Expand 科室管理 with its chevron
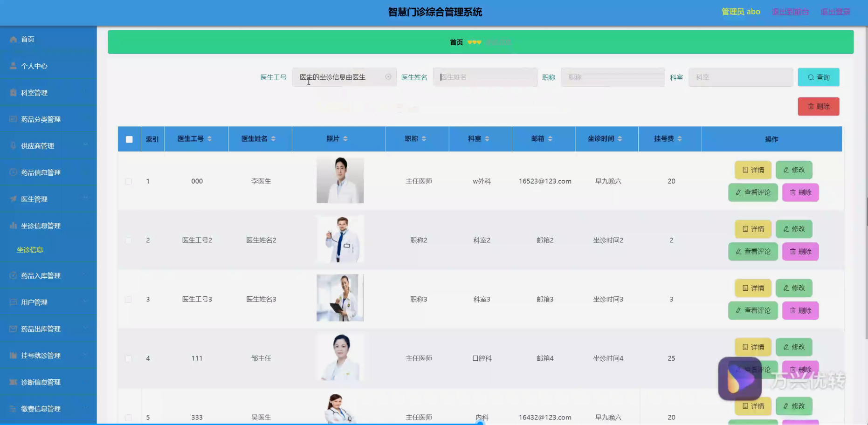Screen dimensions: 868x425 click(86, 92)
